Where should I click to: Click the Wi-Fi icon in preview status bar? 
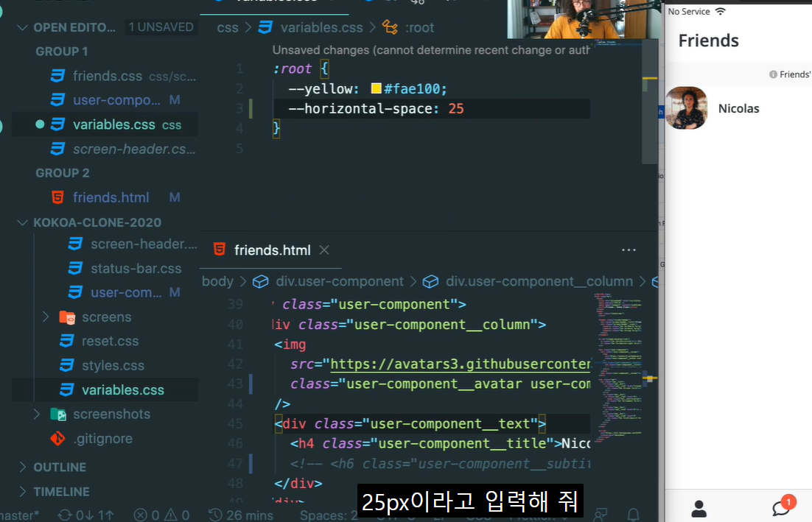721,11
